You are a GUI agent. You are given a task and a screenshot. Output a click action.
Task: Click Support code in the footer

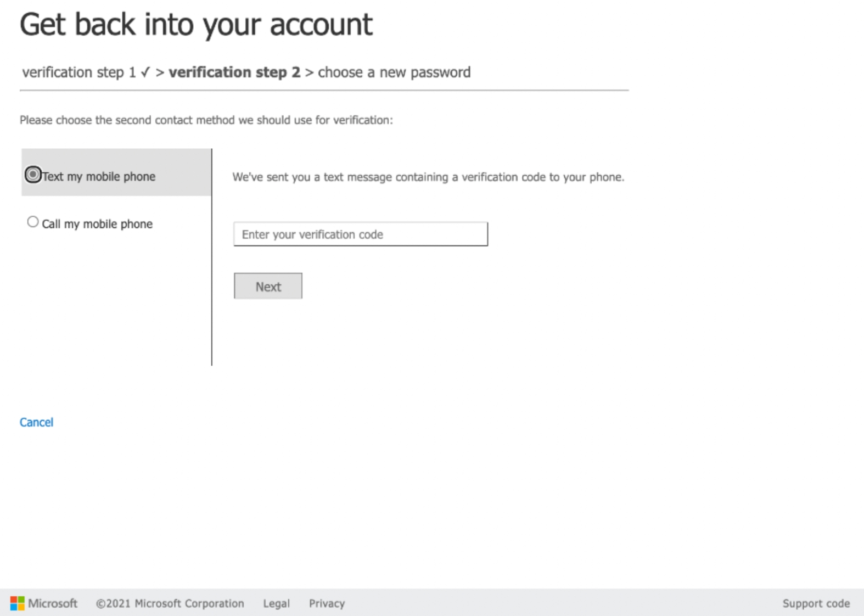[x=816, y=603]
